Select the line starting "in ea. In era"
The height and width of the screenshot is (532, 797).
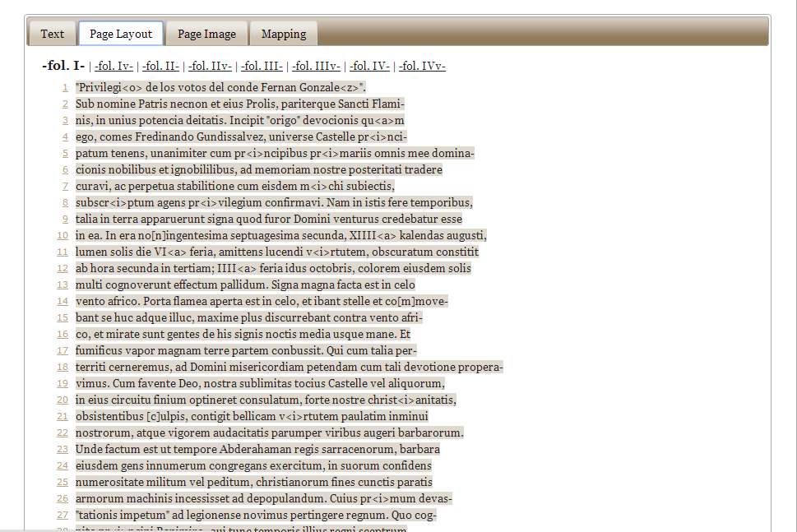281,235
